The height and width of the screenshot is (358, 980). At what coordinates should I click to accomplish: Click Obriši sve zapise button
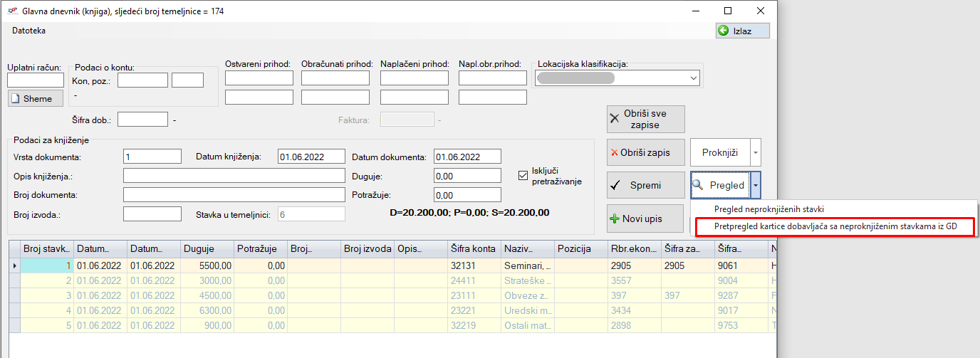click(645, 120)
